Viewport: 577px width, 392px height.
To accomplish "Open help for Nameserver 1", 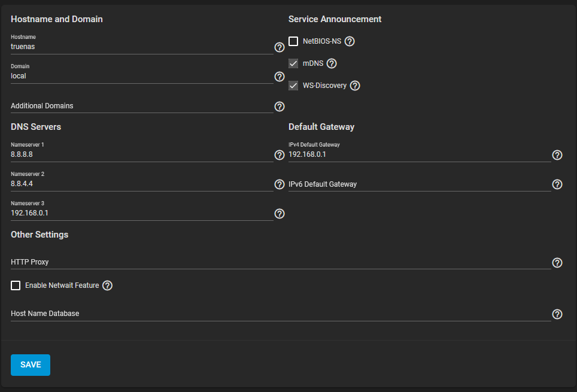I will pyautogui.click(x=280, y=155).
